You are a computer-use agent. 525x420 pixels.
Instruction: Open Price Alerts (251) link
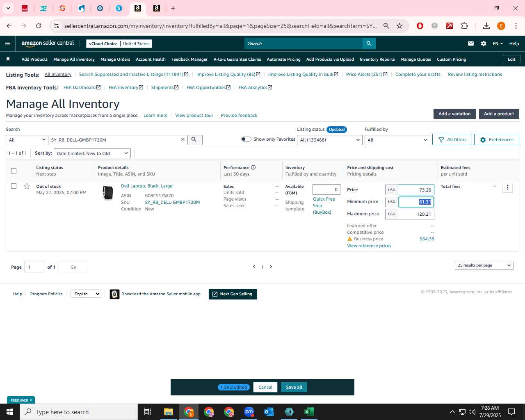tap(367, 74)
